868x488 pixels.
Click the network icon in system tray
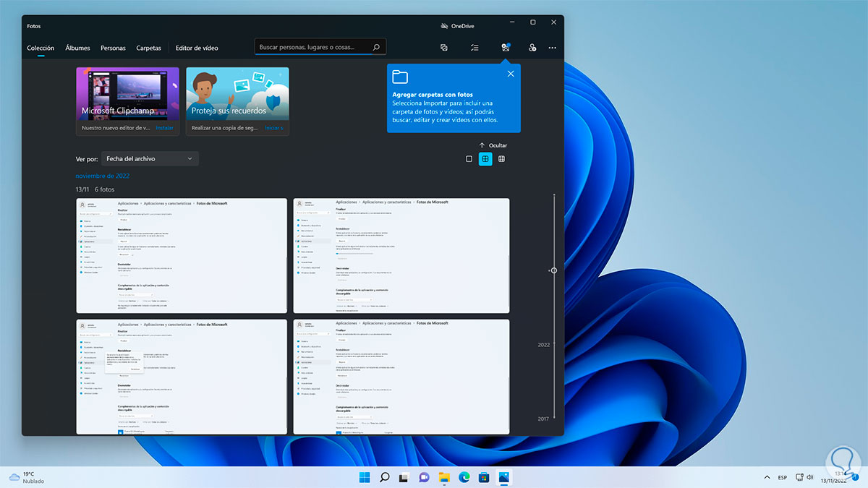[800, 477]
